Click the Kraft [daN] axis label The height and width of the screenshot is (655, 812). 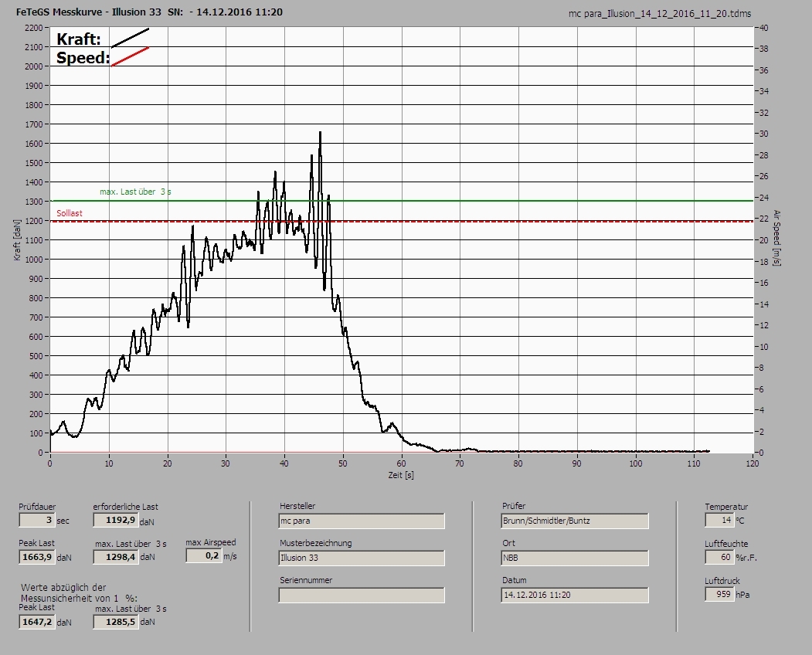click(17, 239)
